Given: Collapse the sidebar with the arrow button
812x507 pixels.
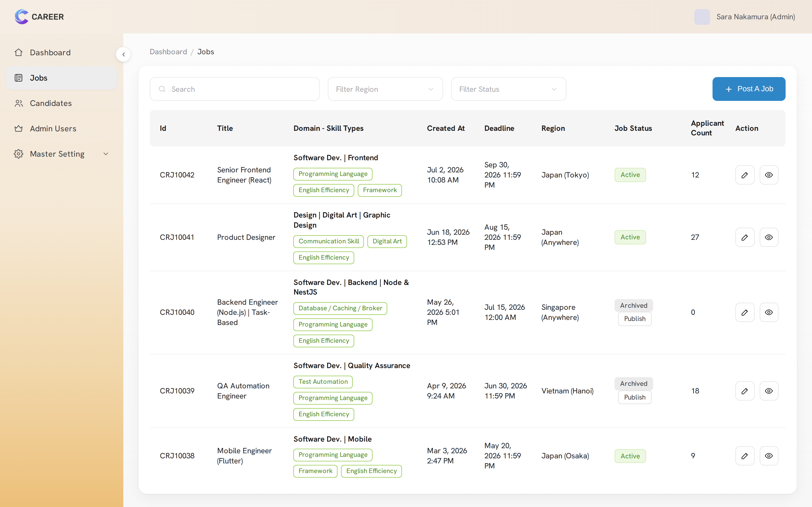Looking at the screenshot, I should pos(124,54).
